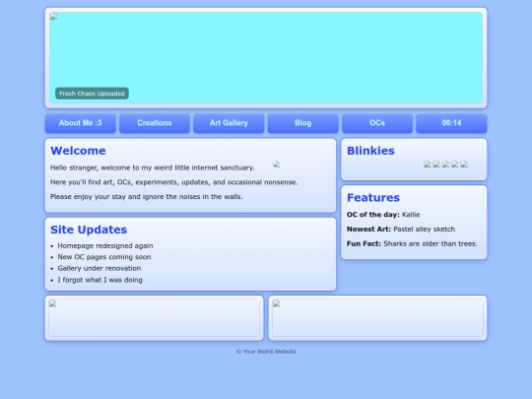This screenshot has width=532, height=399.
Task: Click the Features heading
Action: point(373,198)
